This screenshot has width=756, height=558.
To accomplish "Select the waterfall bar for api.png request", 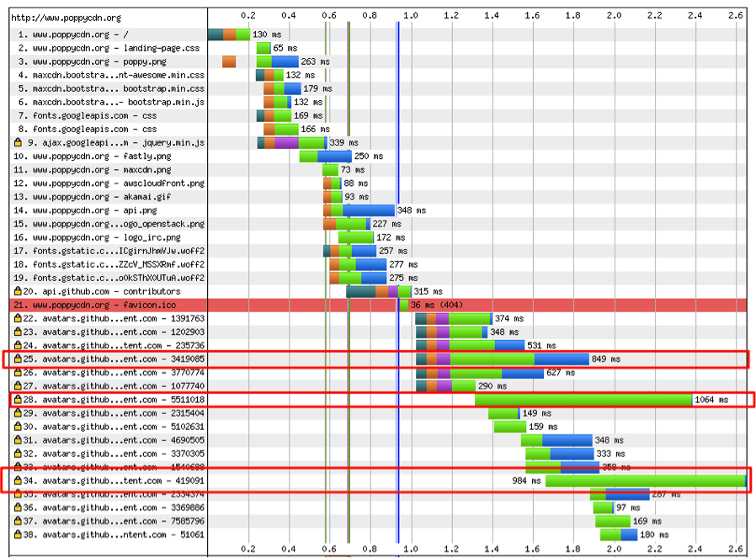I will [359, 210].
